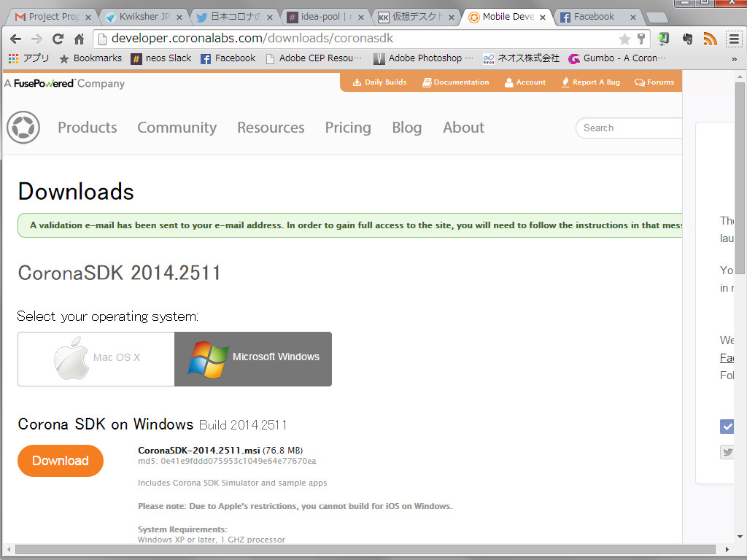Open the Evernote elephant extension

tap(687, 39)
